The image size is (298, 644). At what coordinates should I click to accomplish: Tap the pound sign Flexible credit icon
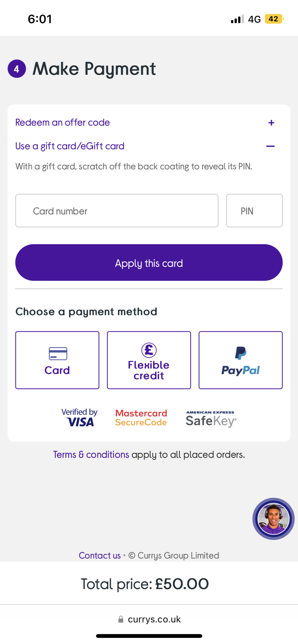149,350
